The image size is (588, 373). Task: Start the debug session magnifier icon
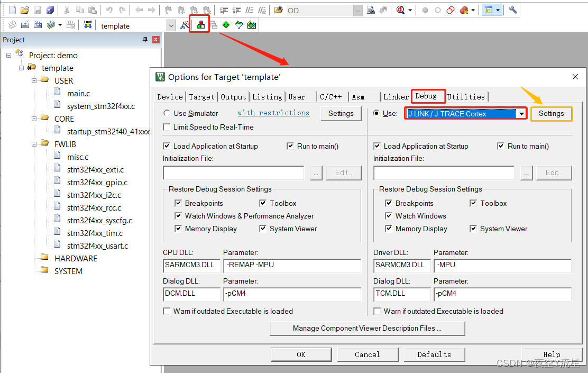(x=400, y=10)
